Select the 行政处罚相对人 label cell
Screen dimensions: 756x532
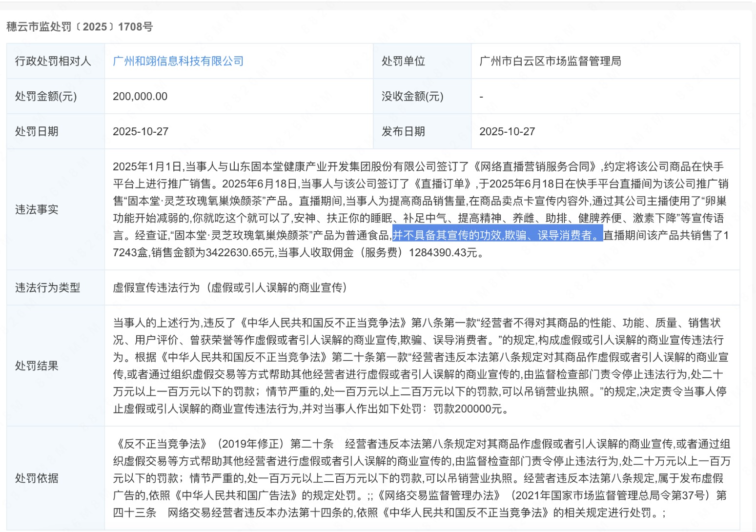coord(56,61)
